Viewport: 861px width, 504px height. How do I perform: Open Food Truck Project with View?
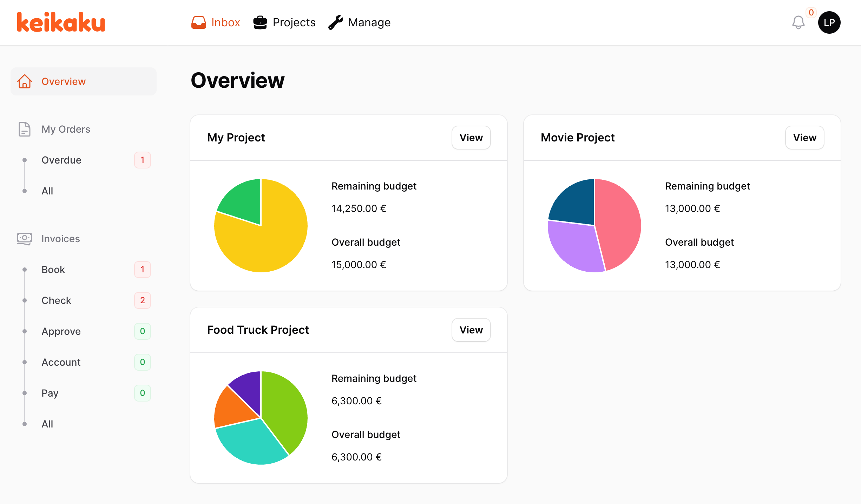[x=471, y=330]
